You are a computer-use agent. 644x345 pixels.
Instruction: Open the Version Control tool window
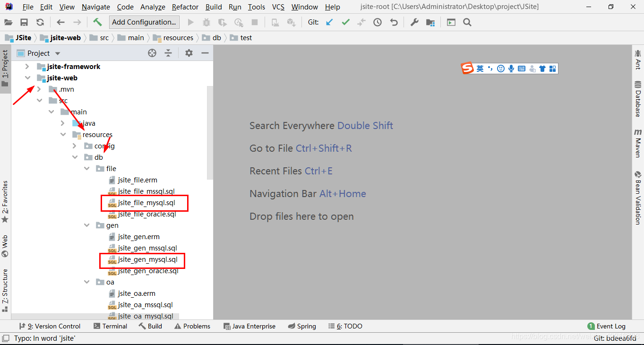[x=50, y=326]
